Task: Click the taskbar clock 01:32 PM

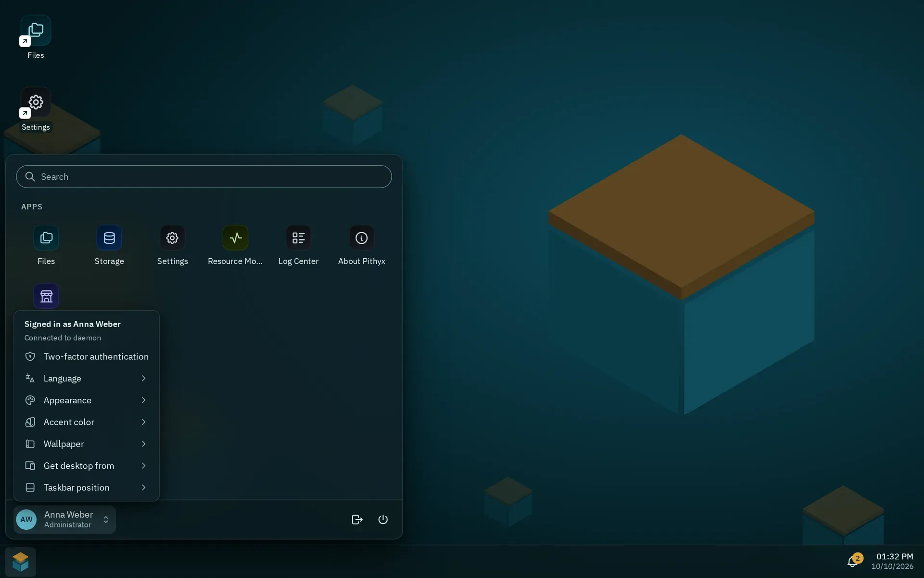Action: [x=895, y=556]
